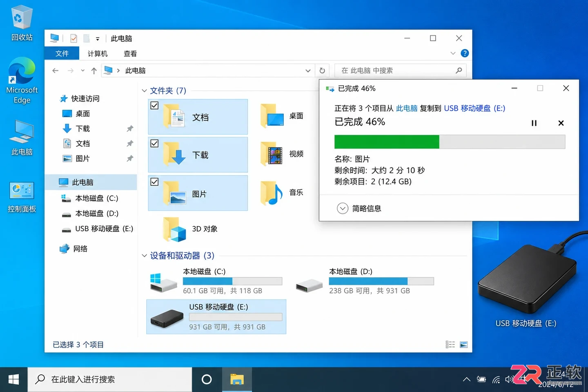Select the 此电脑 desktop shortcut icon
This screenshot has width=588, height=392.
point(22,138)
